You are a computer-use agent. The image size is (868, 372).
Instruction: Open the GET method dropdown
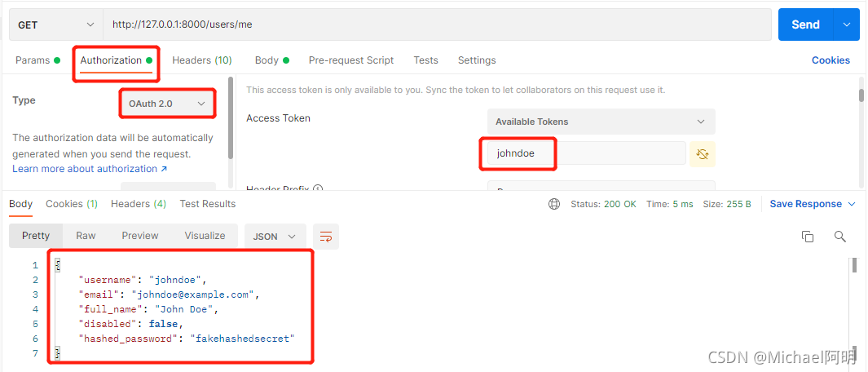tap(56, 25)
